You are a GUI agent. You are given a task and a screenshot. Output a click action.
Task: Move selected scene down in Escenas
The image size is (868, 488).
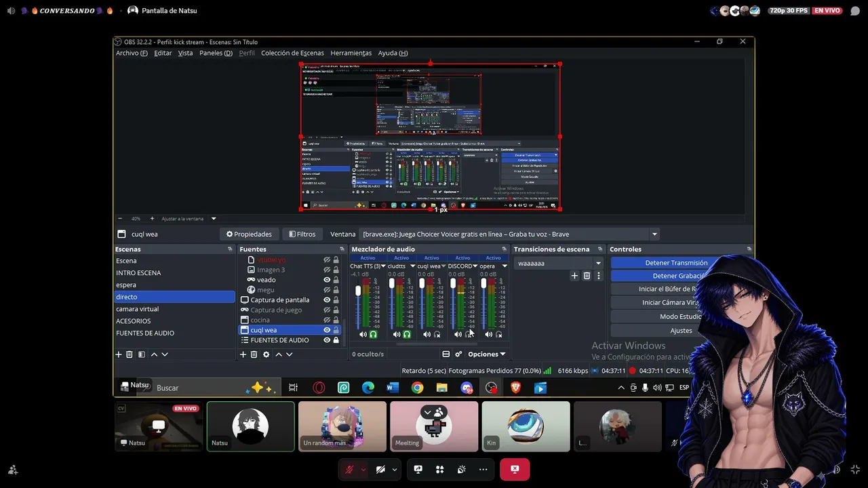click(165, 354)
